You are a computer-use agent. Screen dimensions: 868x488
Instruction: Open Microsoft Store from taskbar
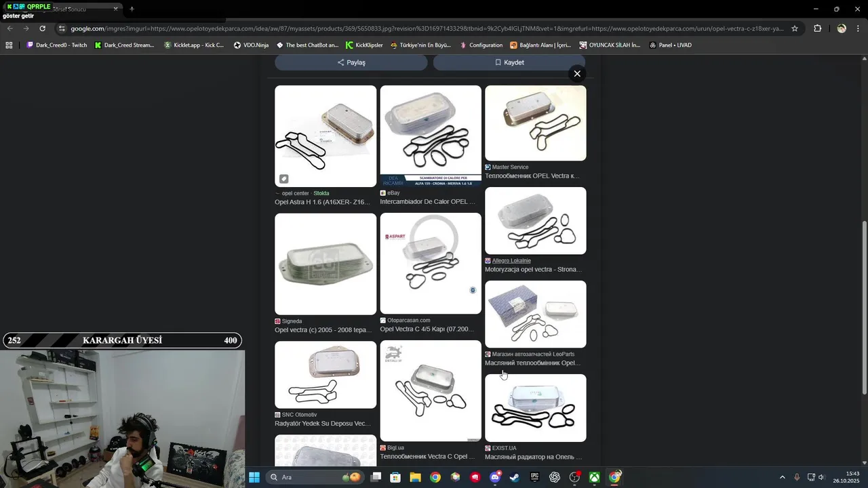tap(396, 477)
